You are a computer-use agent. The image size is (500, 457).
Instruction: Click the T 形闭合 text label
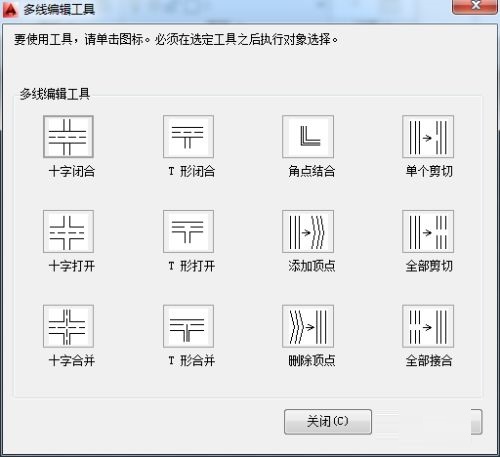click(x=191, y=172)
